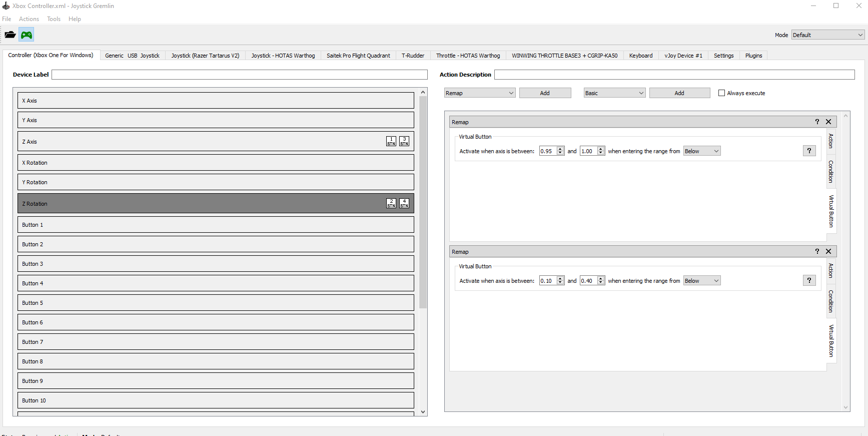Open the Mode dropdown showing Default
Image resolution: width=868 pixels, height=436 pixels.
(x=828, y=35)
